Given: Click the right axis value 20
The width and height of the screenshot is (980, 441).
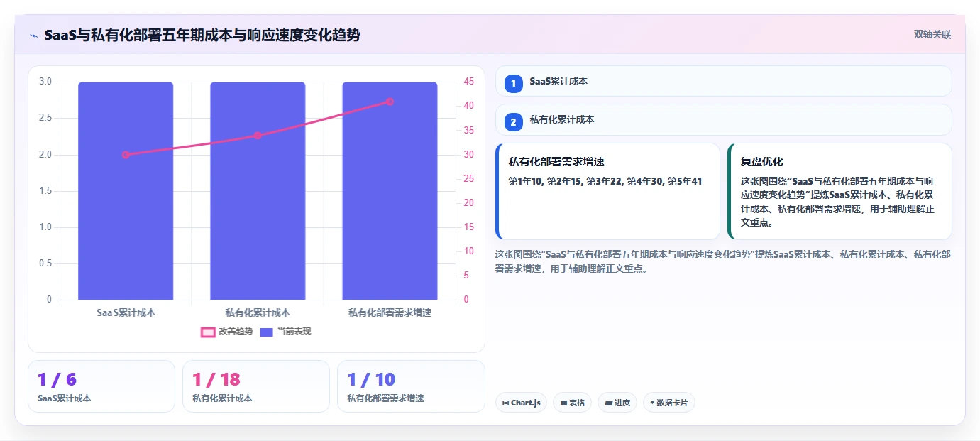Looking at the screenshot, I should coord(469,203).
